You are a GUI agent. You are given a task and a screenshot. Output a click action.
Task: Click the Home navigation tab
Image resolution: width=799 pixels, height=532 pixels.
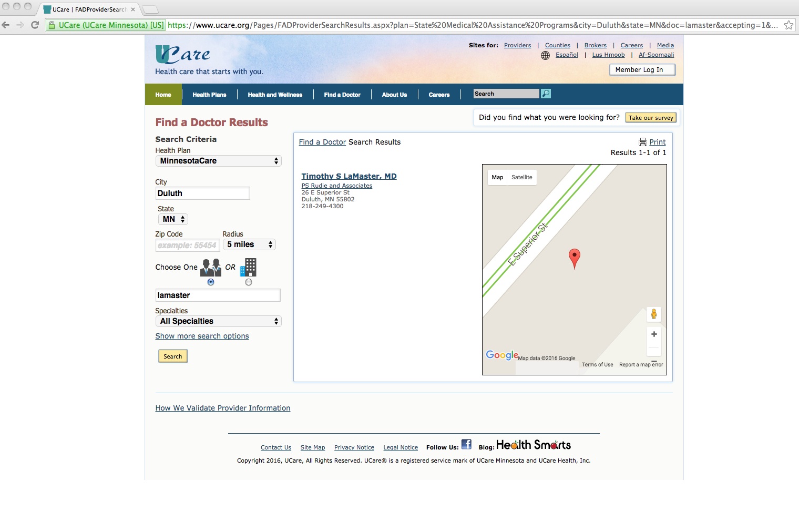[163, 95]
